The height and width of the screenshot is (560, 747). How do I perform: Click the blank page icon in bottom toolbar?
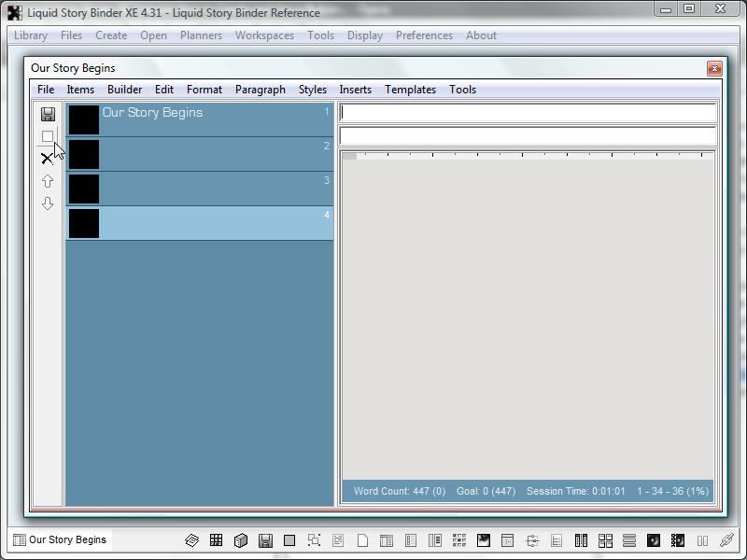[x=362, y=540]
